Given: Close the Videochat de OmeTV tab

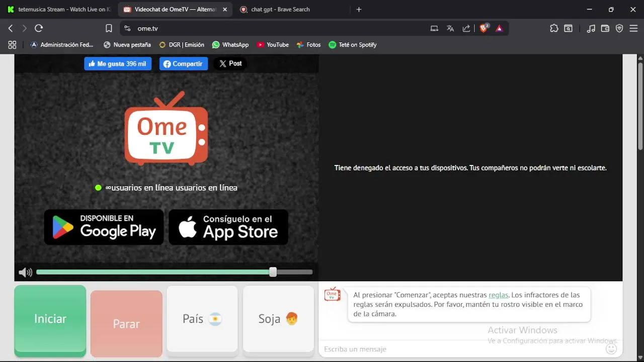Looking at the screenshot, I should tap(225, 10).
